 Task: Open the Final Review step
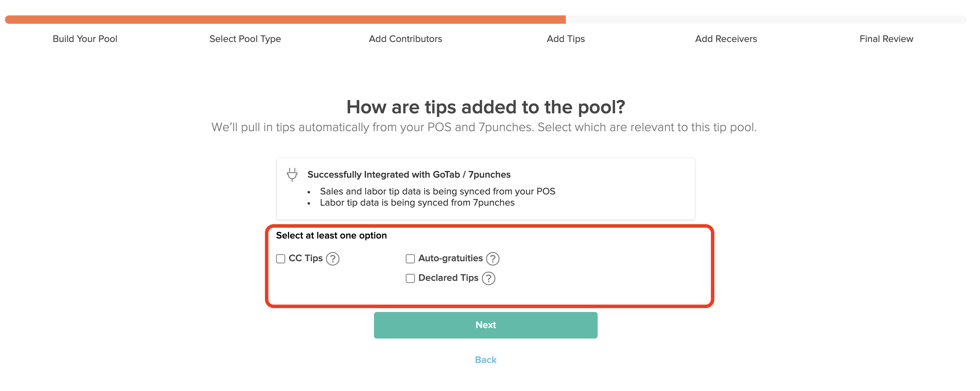[886, 38]
